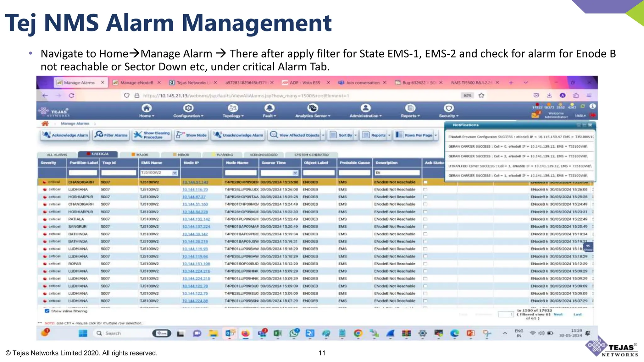This screenshot has height=362, width=644.
Task: Click the Description filter input field
Action: [397, 173]
